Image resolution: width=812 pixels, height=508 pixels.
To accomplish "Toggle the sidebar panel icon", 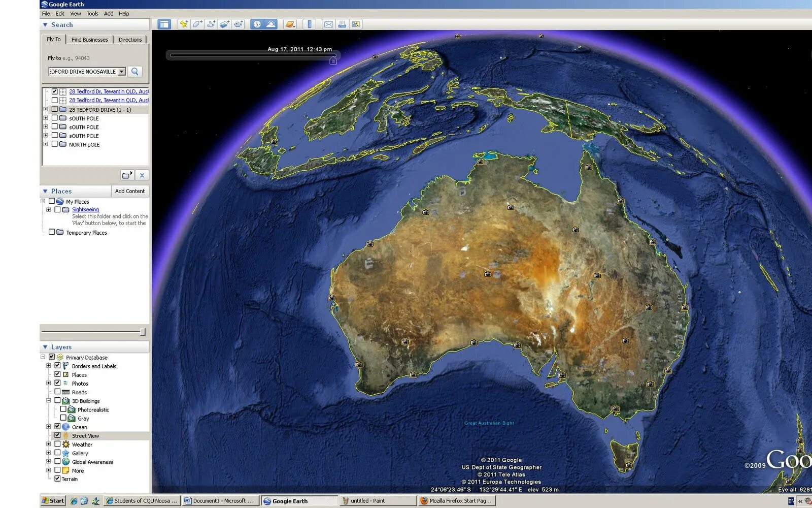I will [164, 24].
